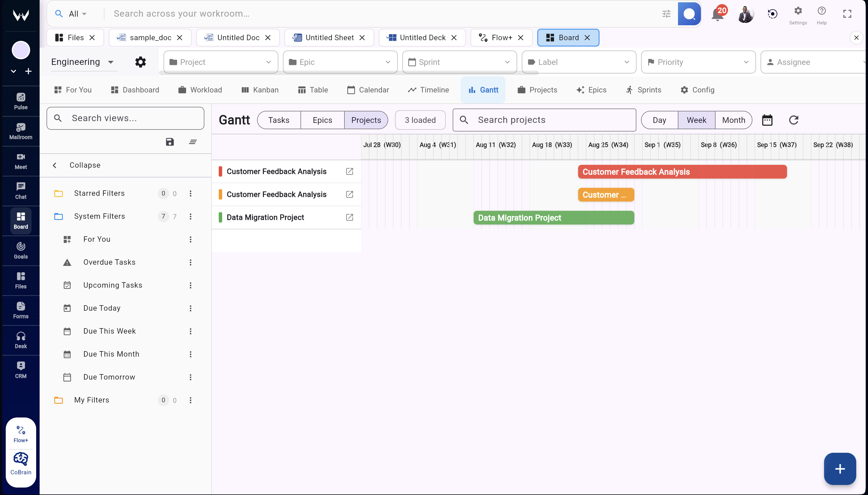This screenshot has width=868, height=495.
Task: Toggle the Gantt view to show Tasks
Action: tap(278, 120)
